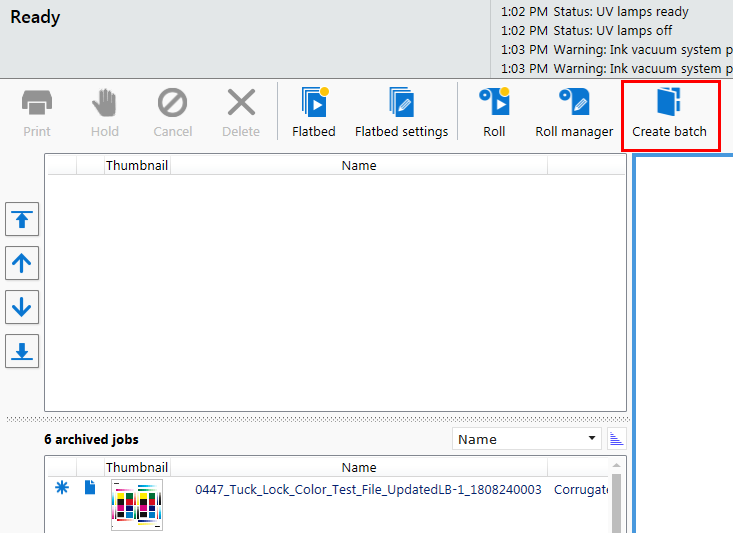Open Flatbed settings
The width and height of the screenshot is (733, 533).
pyautogui.click(x=401, y=112)
